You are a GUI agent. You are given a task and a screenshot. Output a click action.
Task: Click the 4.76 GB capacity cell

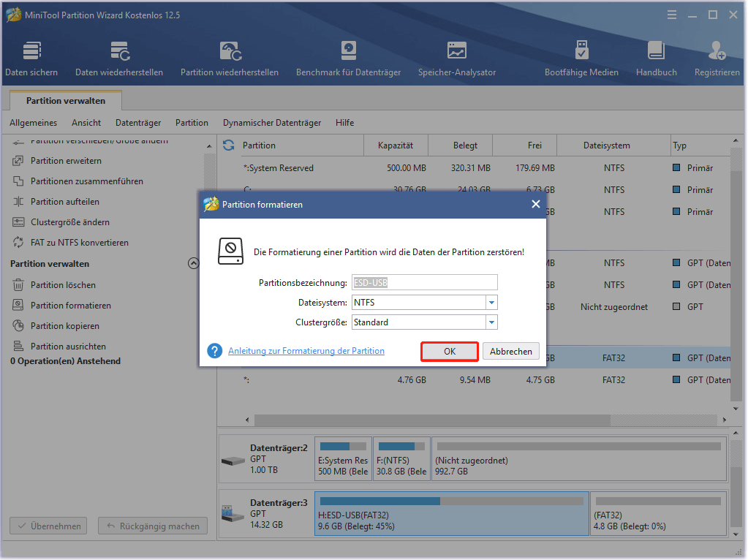tap(412, 380)
